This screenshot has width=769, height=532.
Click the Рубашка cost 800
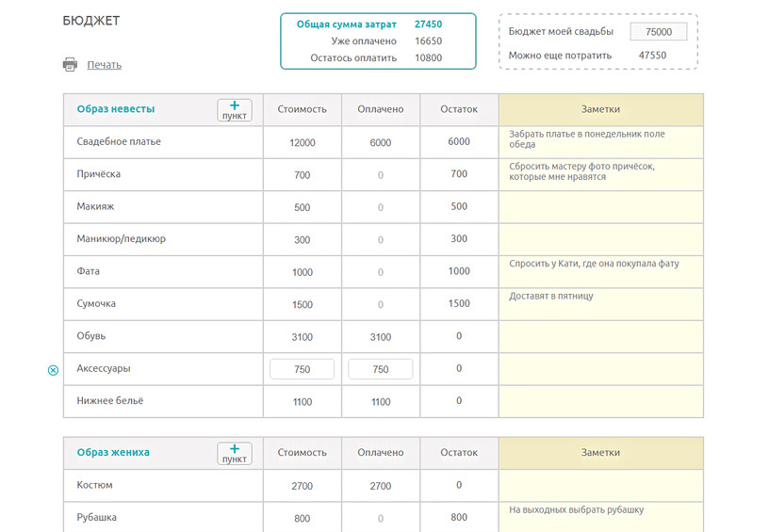coord(303,518)
